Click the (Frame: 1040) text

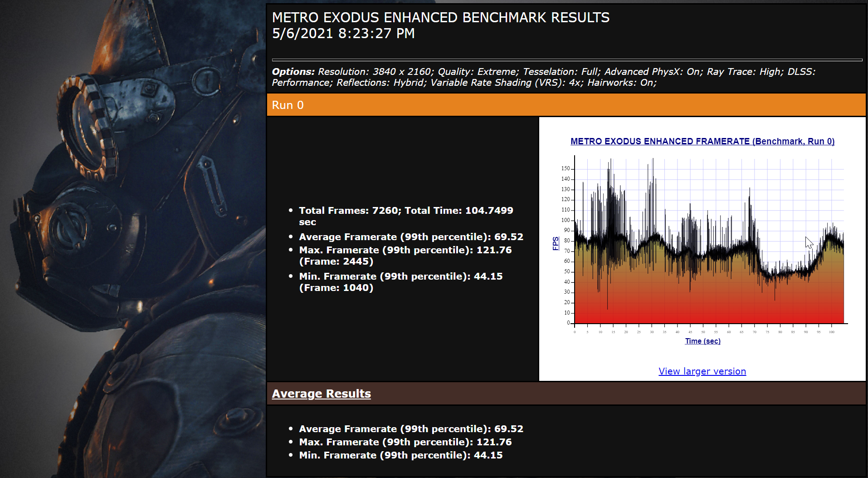pyautogui.click(x=336, y=288)
